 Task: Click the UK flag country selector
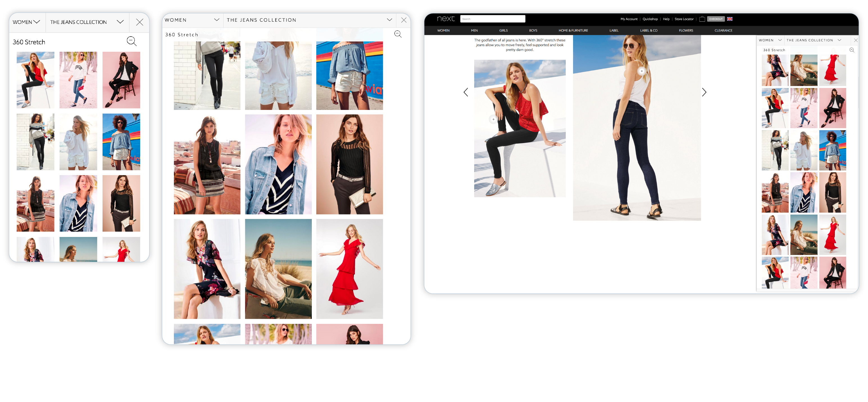[x=730, y=19]
